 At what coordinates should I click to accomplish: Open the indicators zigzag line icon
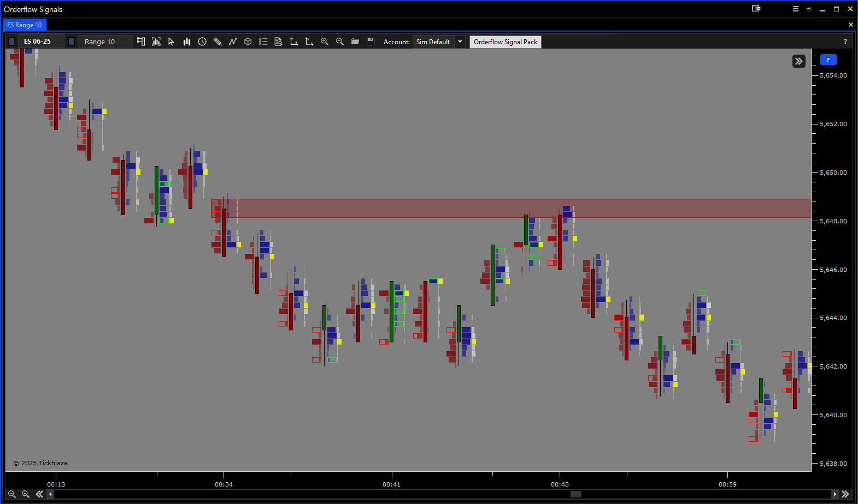tap(233, 41)
